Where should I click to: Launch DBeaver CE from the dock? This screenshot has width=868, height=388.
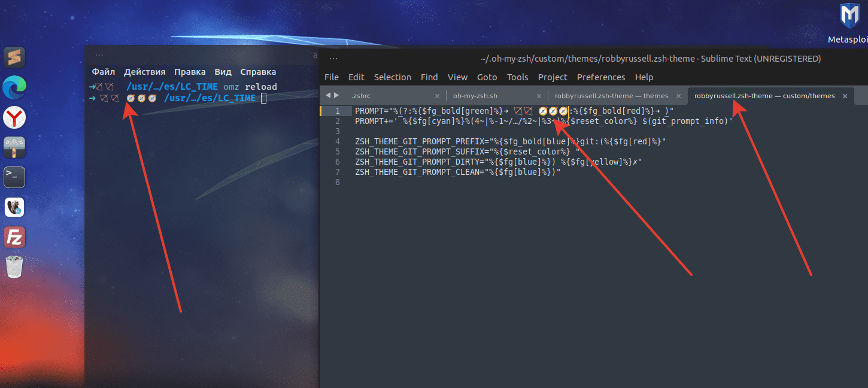coord(14,207)
